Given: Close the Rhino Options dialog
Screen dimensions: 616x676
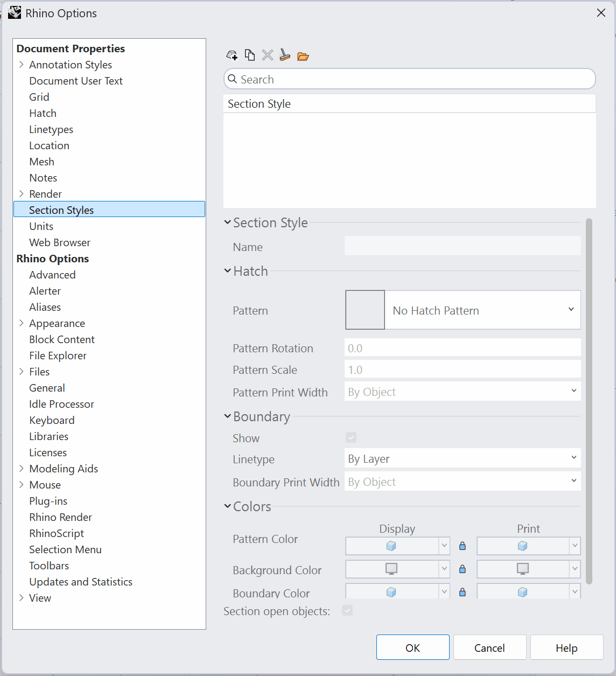Looking at the screenshot, I should click(601, 13).
